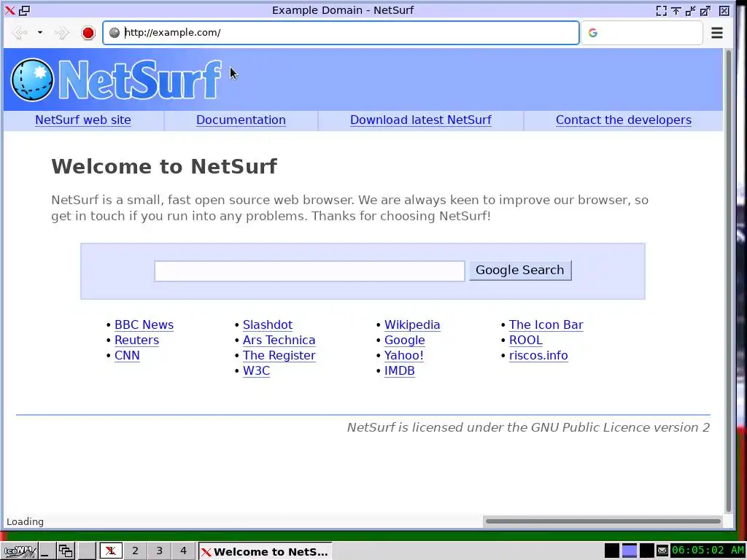
Task: Switch to workspace 4
Action: (183, 551)
